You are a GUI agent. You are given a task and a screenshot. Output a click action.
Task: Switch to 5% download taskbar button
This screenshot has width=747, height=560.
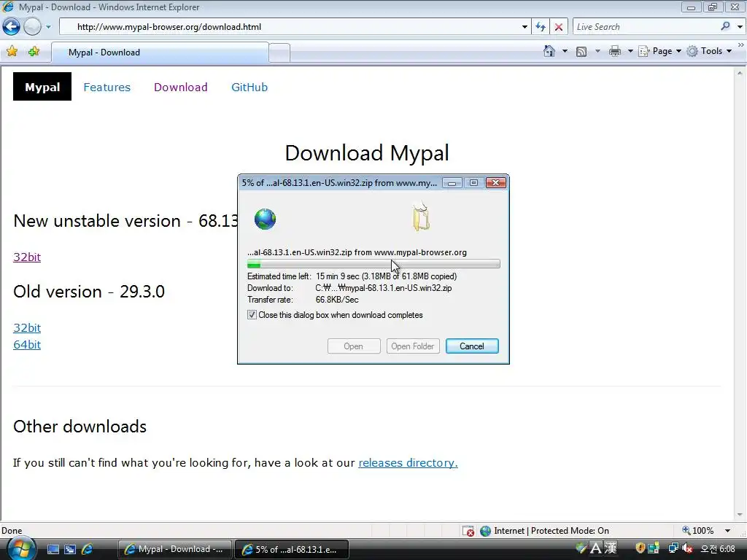click(292, 549)
